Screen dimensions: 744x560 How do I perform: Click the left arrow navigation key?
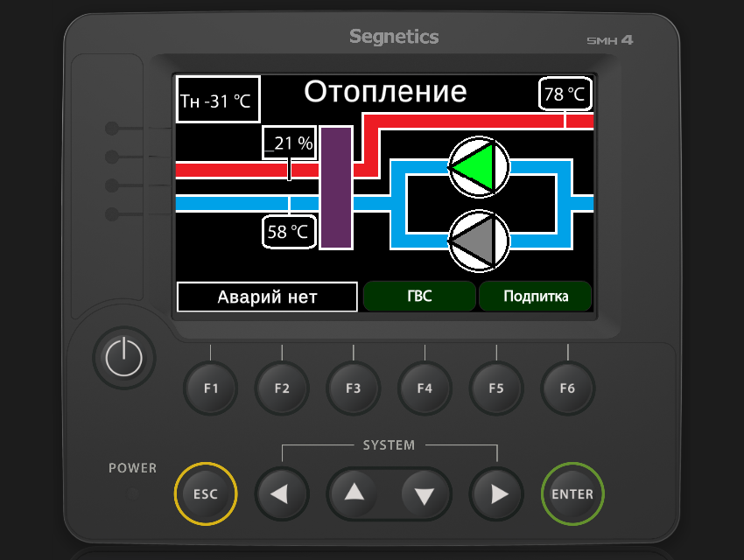click(x=282, y=493)
